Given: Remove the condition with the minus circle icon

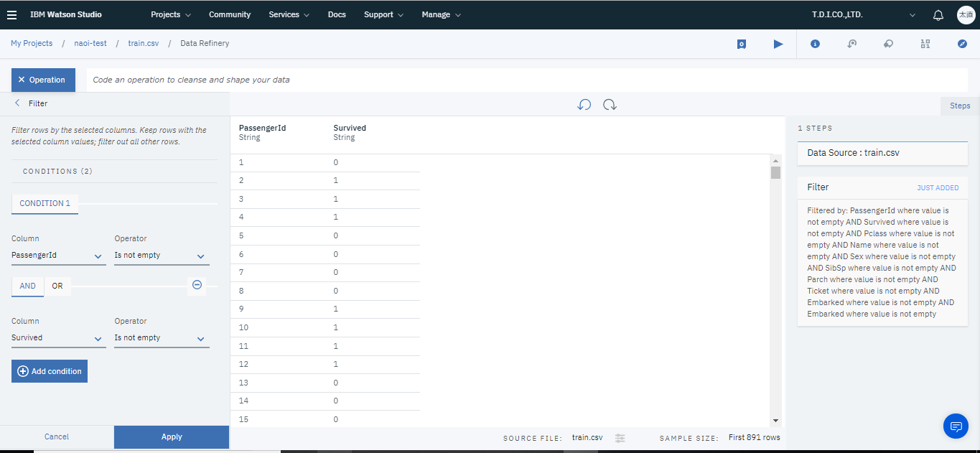Looking at the screenshot, I should [197, 285].
